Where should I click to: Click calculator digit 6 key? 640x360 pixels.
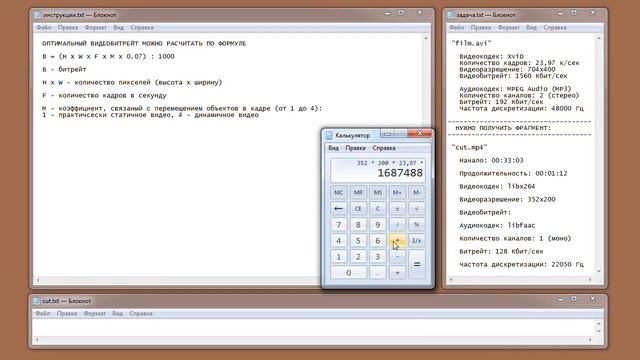[x=378, y=241]
